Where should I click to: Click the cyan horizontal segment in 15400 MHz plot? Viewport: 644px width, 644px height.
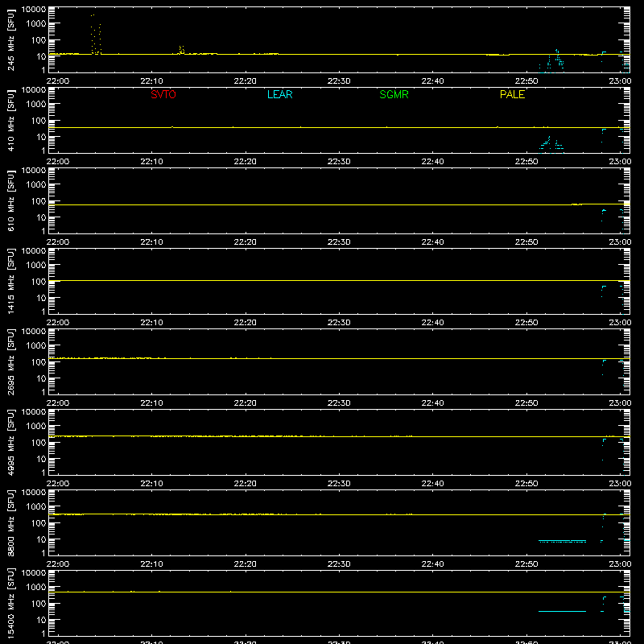tap(562, 611)
